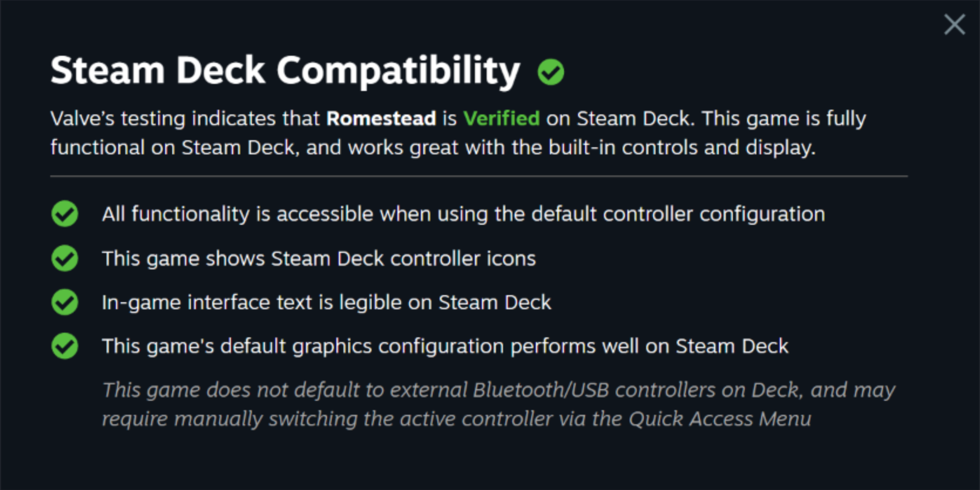Click the bold game name Romestead

pyautogui.click(x=381, y=119)
